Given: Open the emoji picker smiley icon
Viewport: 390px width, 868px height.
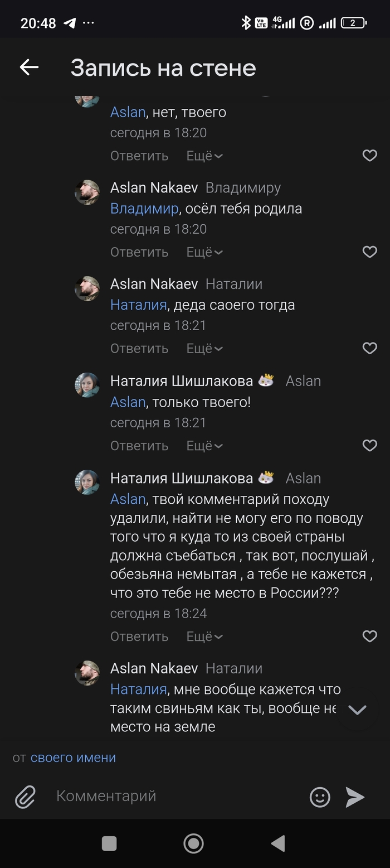Looking at the screenshot, I should (320, 797).
